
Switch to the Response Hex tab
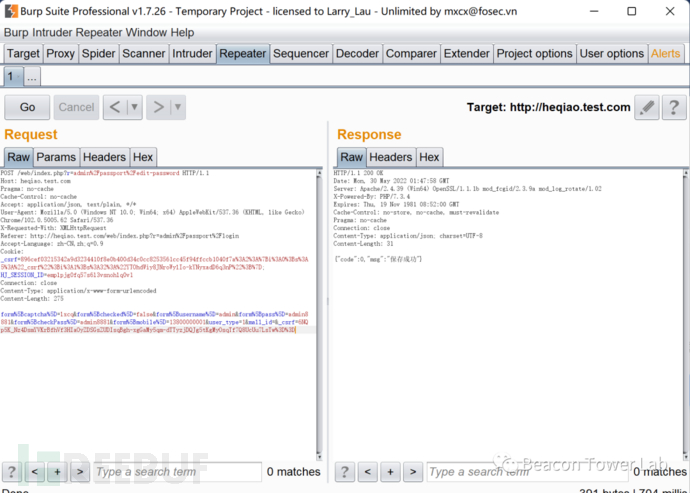(x=429, y=157)
